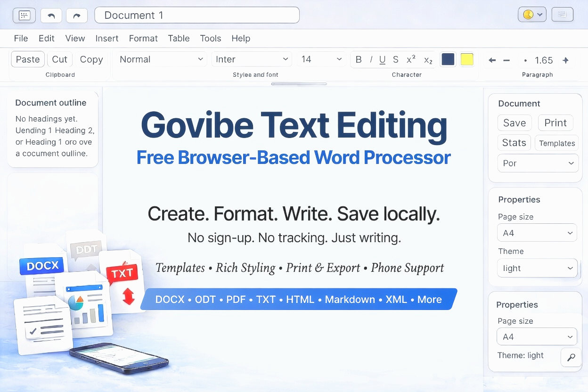The image size is (588, 392).
Task: Apply subscript formatting
Action: (x=428, y=60)
